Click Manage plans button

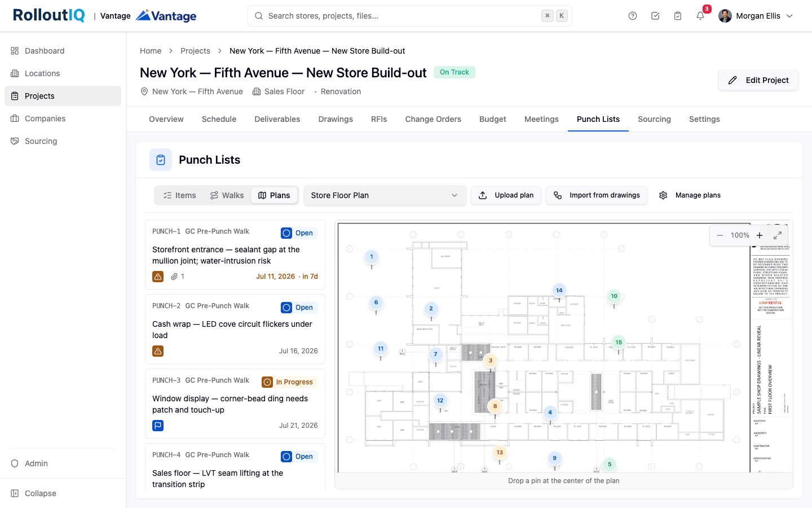click(690, 195)
